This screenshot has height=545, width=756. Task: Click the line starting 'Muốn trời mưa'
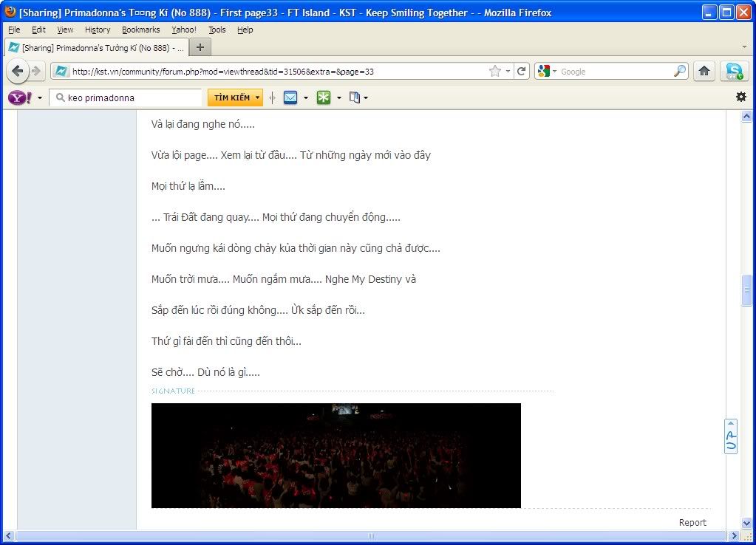pyautogui.click(x=284, y=279)
